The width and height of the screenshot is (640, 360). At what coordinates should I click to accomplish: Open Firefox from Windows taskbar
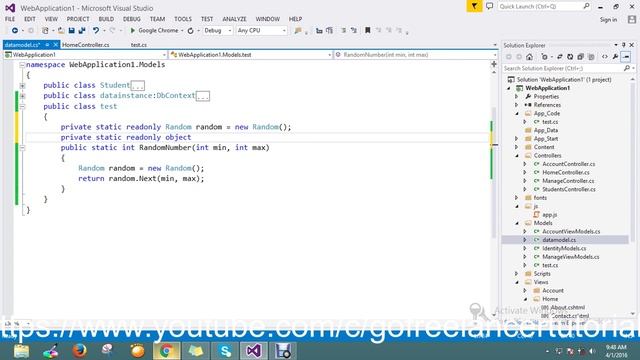click(80, 351)
